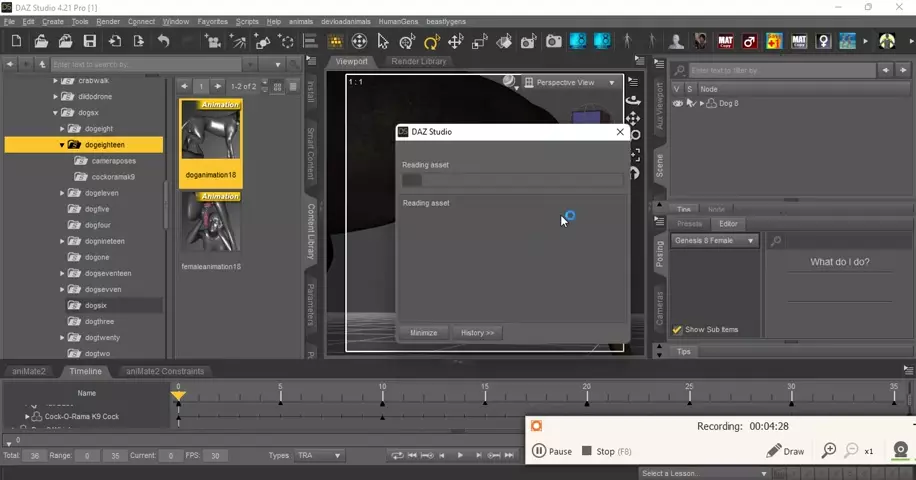Open the Genesis 8 Female dropdown
Image resolution: width=916 pixels, height=480 pixels.
pos(715,240)
